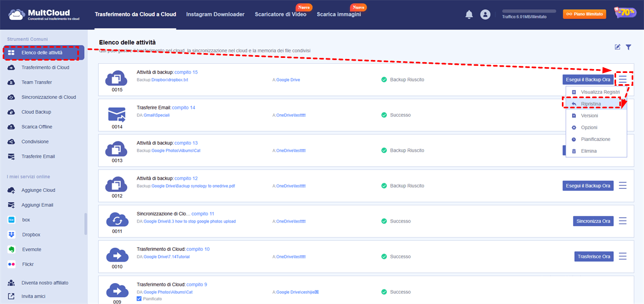Click sync cloud icon of task 0011
Viewport: 644px width, 304px height.
[x=116, y=220]
